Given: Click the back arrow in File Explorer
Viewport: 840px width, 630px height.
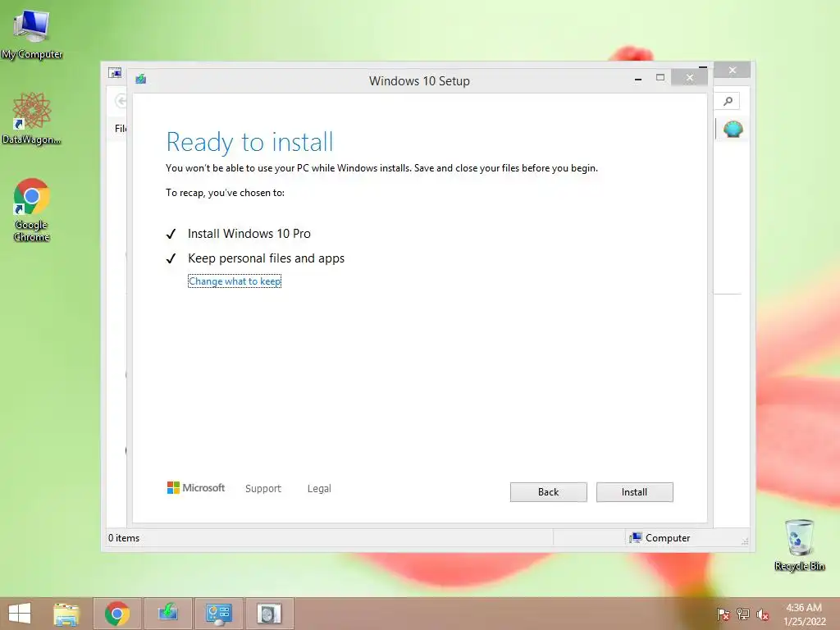Looking at the screenshot, I should point(121,101).
